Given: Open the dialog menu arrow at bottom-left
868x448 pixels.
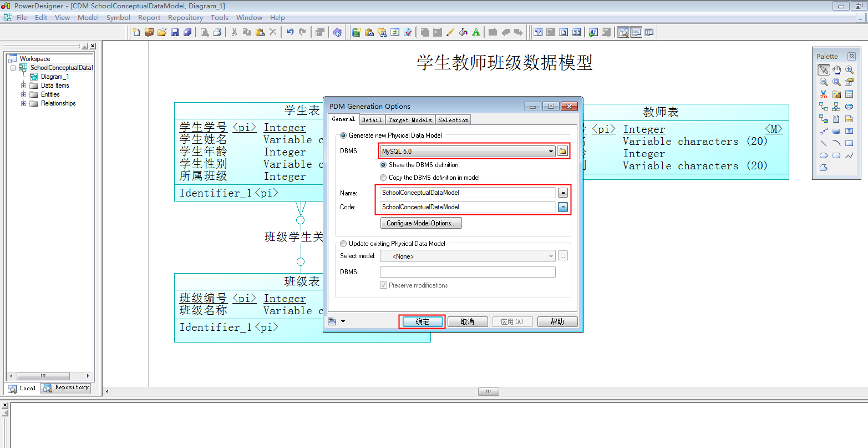Looking at the screenshot, I should click(343, 321).
